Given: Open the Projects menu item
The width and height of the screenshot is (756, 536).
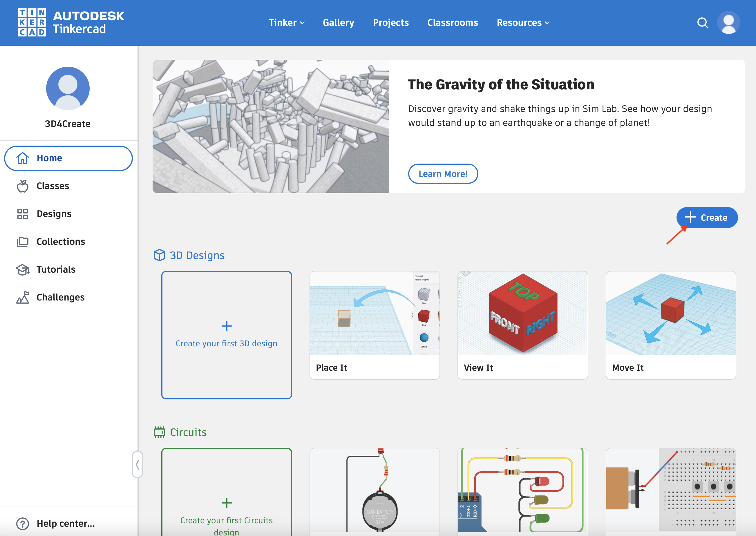Looking at the screenshot, I should point(390,23).
